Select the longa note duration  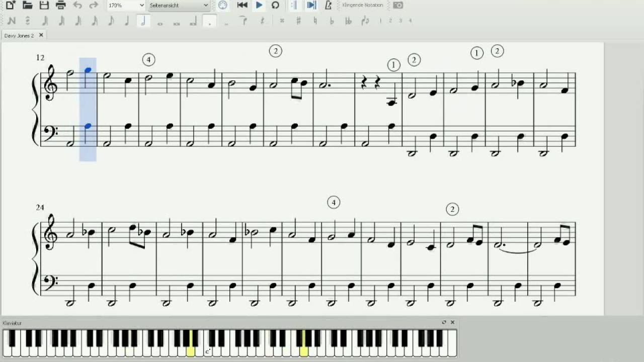[193, 21]
